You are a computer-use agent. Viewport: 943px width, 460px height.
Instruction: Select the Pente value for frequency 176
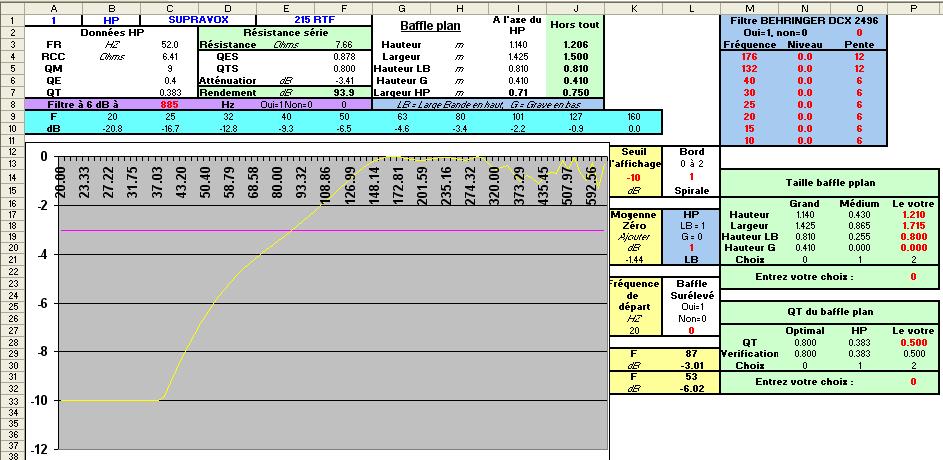pyautogui.click(x=859, y=57)
